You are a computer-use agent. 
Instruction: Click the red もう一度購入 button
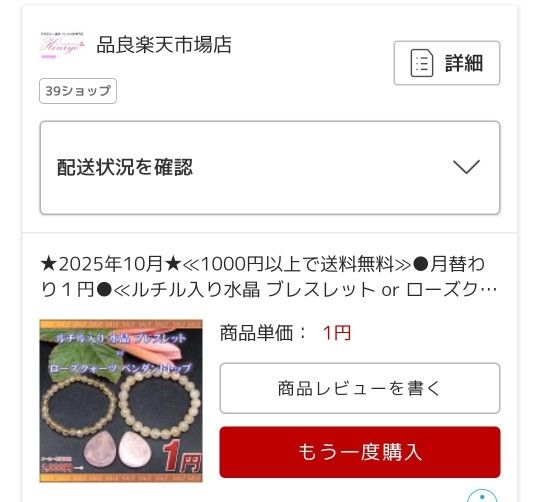click(360, 452)
